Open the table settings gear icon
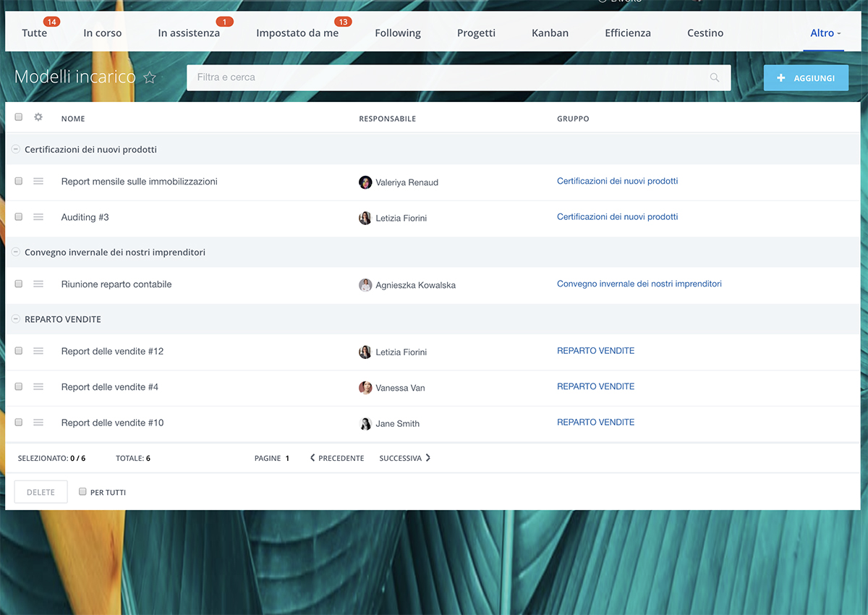The image size is (868, 615). point(38,117)
